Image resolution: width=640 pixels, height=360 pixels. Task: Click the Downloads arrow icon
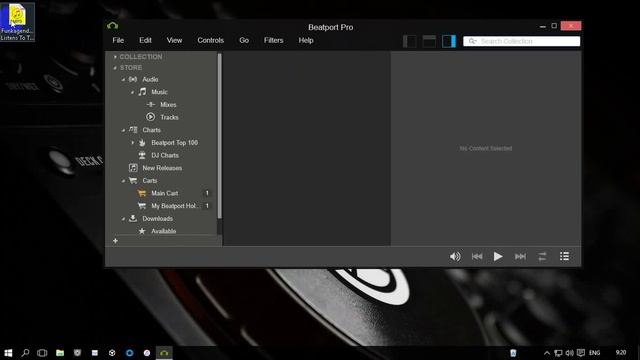point(133,218)
